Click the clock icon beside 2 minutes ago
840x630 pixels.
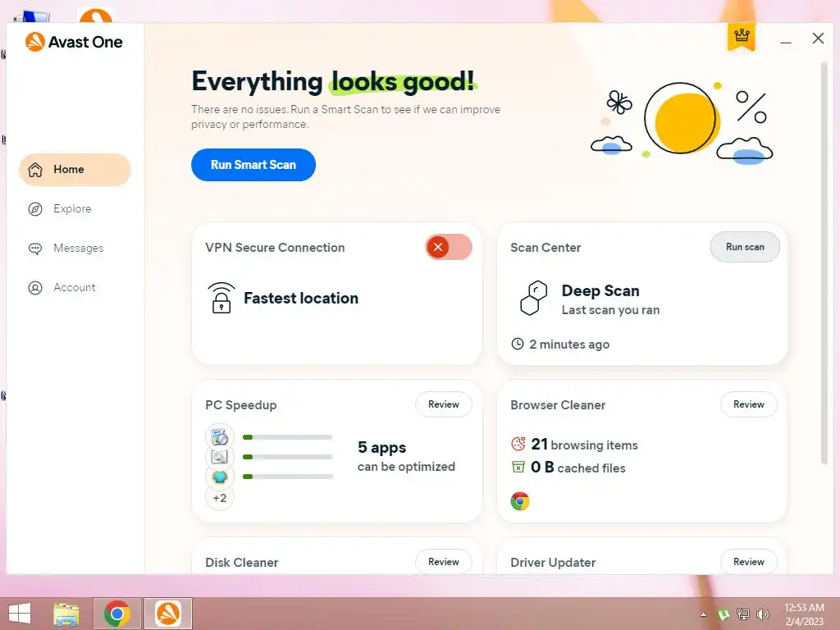click(518, 344)
